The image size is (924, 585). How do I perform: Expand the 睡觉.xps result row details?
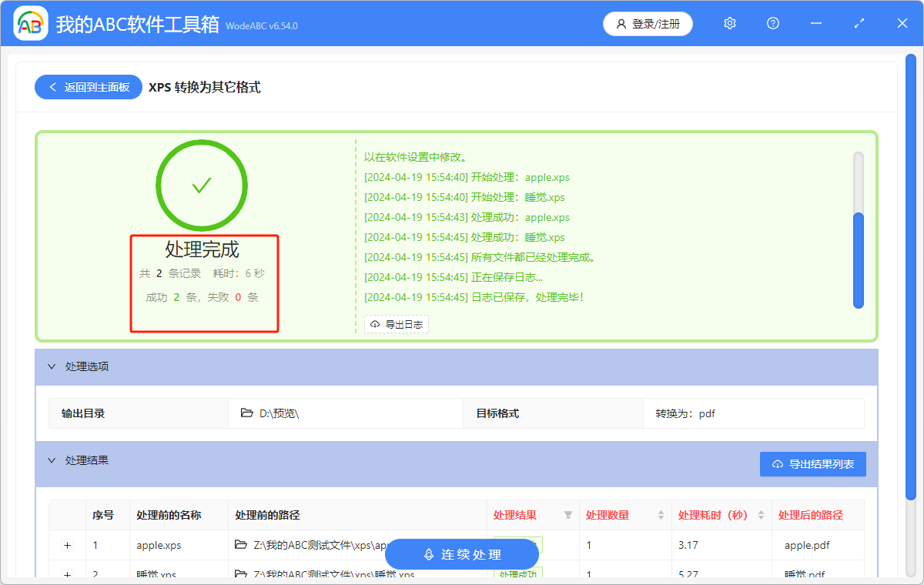coord(67,575)
